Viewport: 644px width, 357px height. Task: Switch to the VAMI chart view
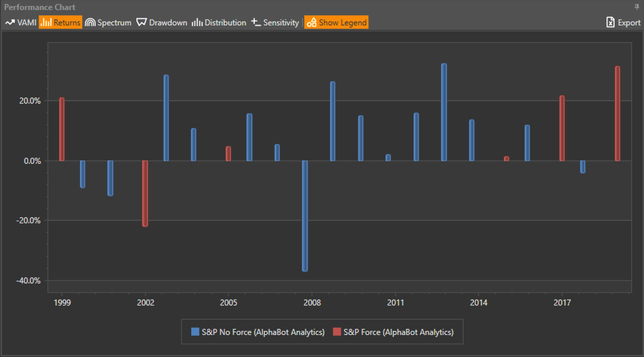point(21,23)
